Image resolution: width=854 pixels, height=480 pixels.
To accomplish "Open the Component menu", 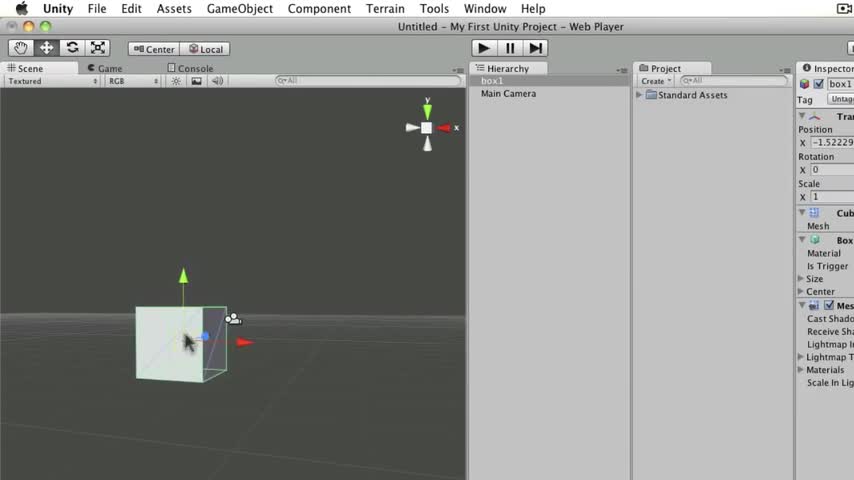I will [x=319, y=9].
